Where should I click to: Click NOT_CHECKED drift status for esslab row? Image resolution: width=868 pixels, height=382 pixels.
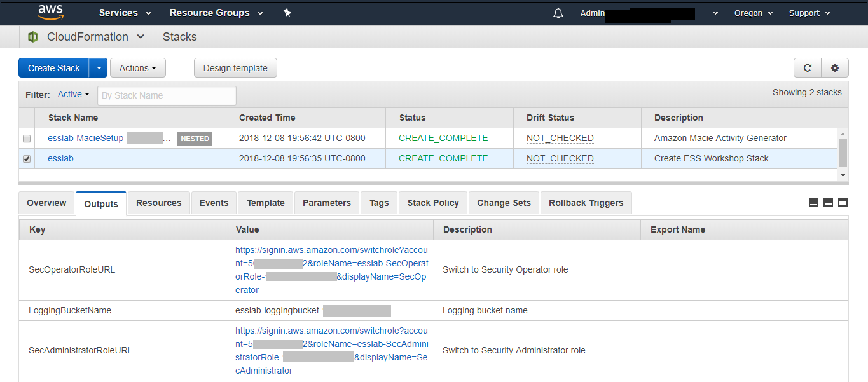[560, 159]
